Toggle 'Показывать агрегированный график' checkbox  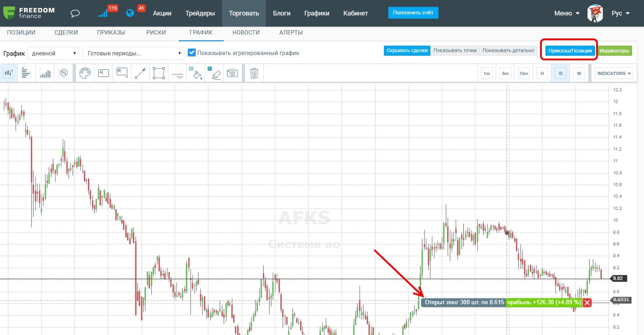(192, 53)
